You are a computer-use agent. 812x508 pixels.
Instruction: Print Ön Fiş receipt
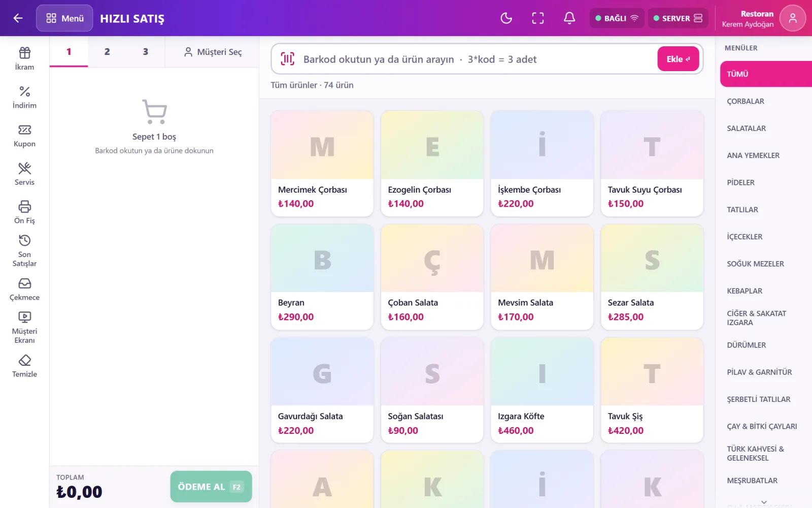[24, 212]
